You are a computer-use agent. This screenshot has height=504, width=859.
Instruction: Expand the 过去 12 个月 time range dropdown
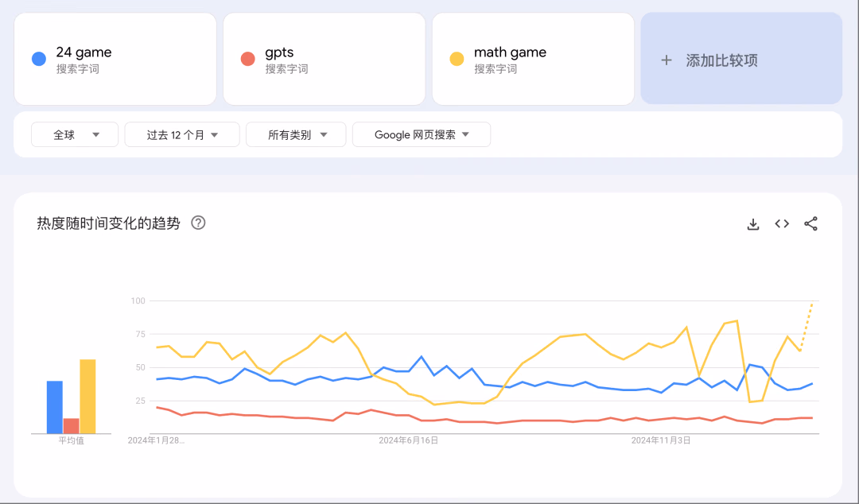[x=182, y=135]
